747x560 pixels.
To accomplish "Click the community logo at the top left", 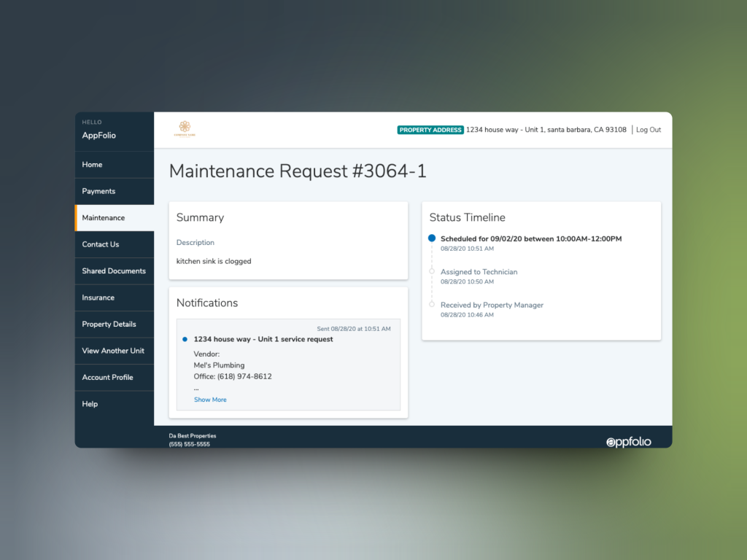I will click(185, 128).
